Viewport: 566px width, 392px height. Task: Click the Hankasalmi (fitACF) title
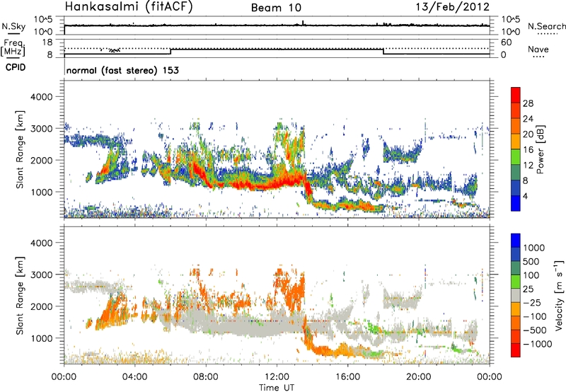tap(128, 7)
